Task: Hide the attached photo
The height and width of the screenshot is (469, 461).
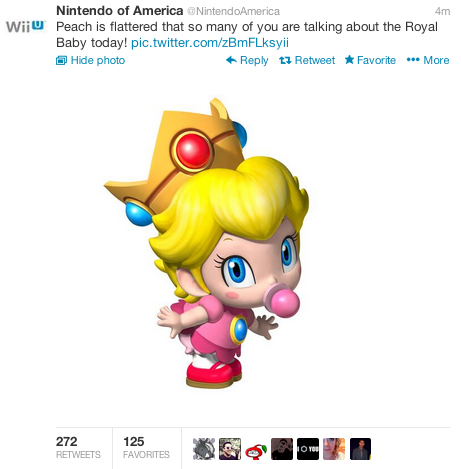Action: [91, 60]
